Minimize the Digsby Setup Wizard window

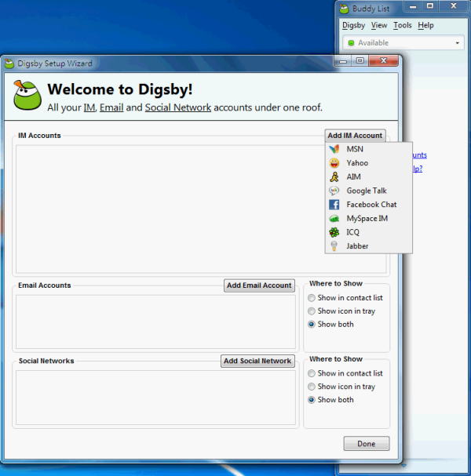pos(343,60)
